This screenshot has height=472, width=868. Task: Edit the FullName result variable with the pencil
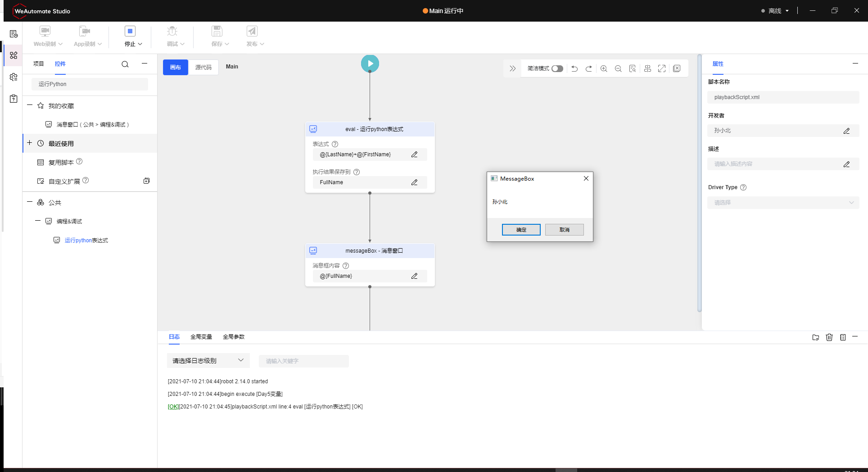415,182
